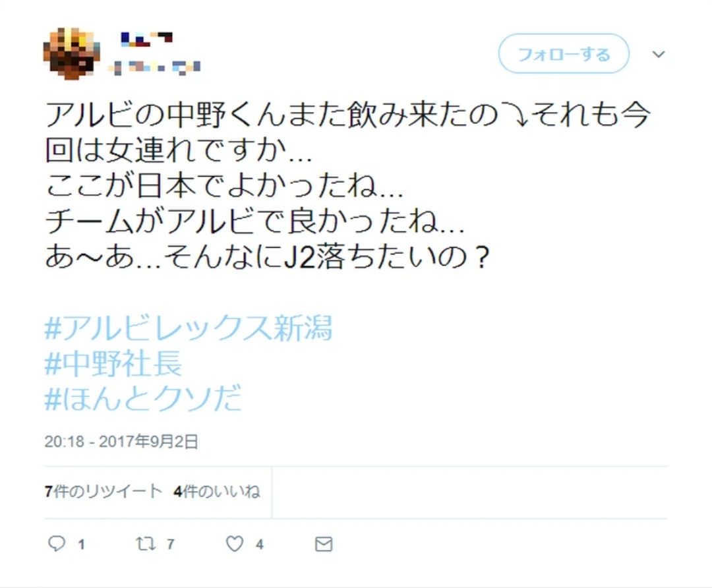The height and width of the screenshot is (588, 712).
Task: Open hashtag #中野社長
Action: pos(113,363)
